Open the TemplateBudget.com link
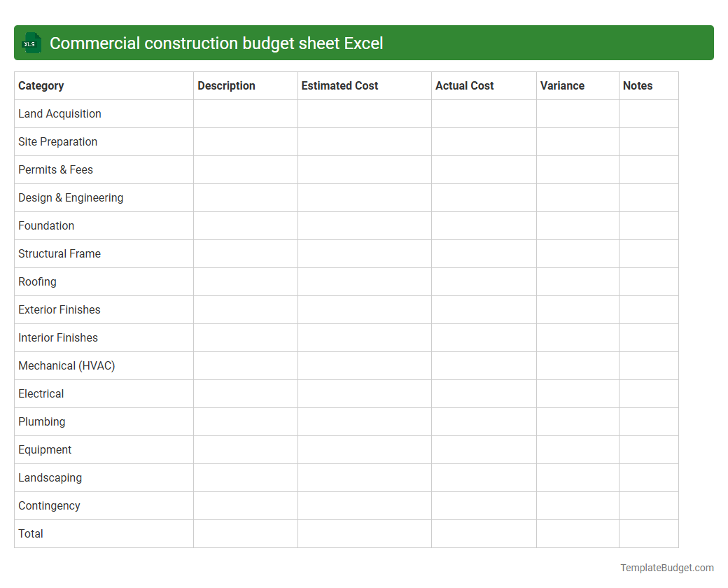Image resolution: width=728 pixels, height=588 pixels. coord(668,567)
